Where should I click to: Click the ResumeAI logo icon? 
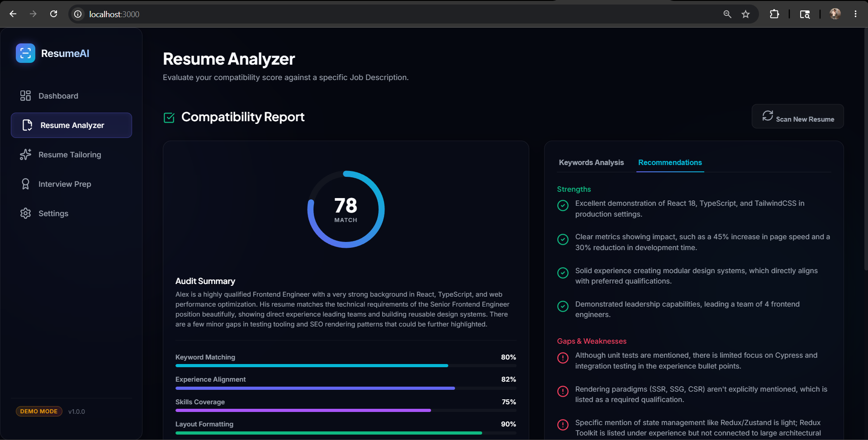click(25, 53)
